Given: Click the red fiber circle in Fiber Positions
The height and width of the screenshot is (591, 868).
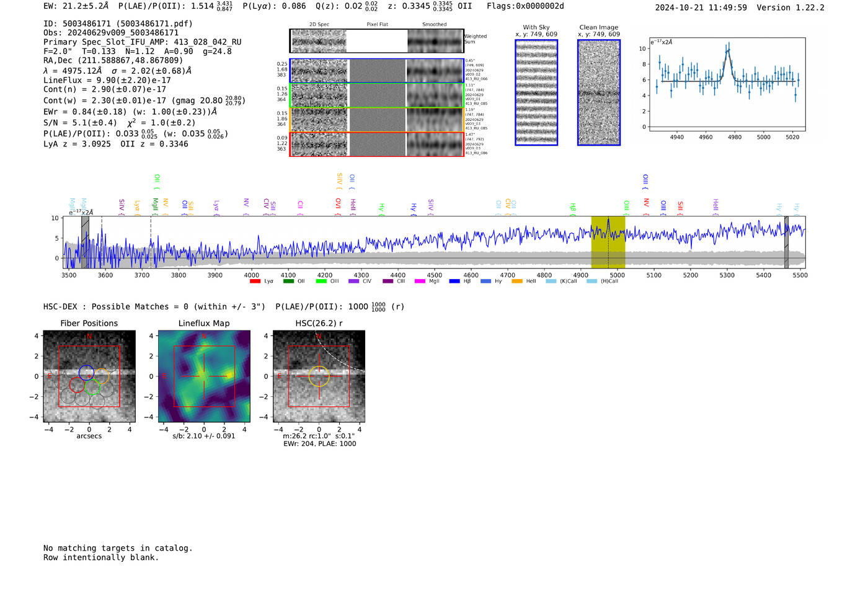Looking at the screenshot, I should (x=77, y=385).
